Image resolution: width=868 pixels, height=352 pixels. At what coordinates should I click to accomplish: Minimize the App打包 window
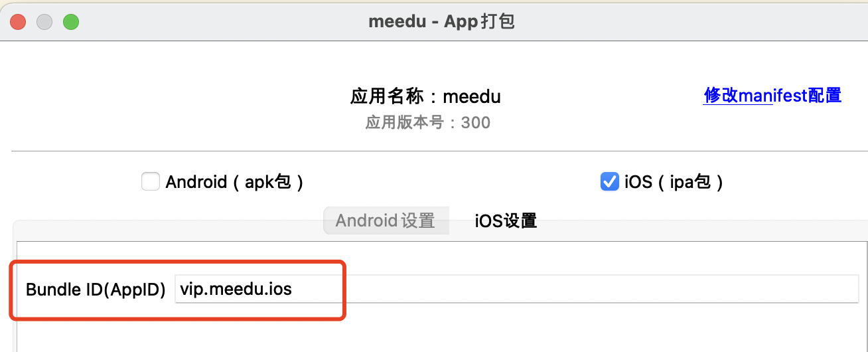(44, 22)
